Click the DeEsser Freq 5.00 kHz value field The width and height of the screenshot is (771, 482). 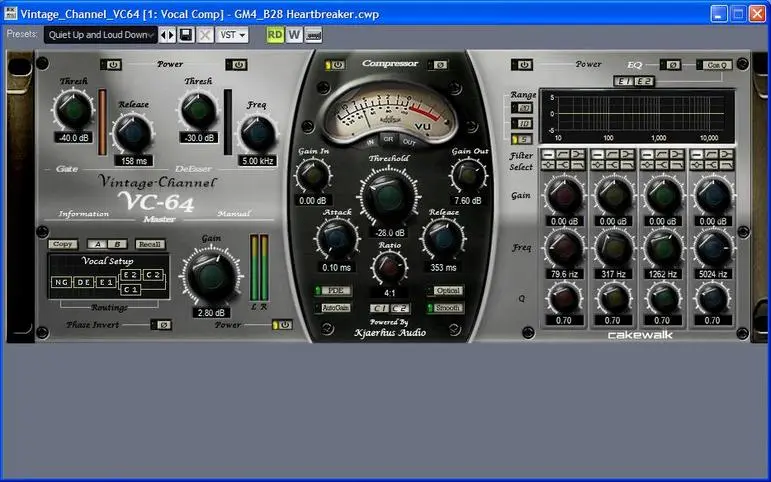pos(257,161)
